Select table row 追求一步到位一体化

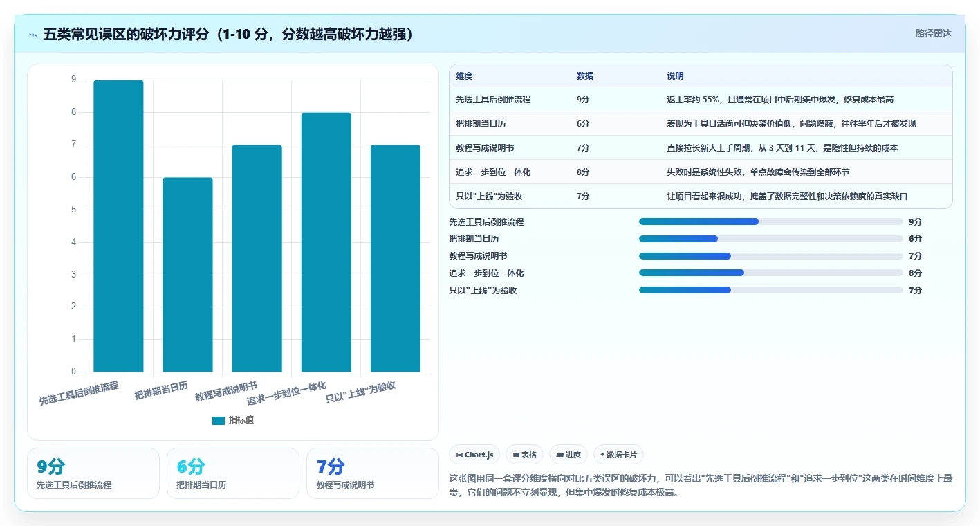[701, 172]
